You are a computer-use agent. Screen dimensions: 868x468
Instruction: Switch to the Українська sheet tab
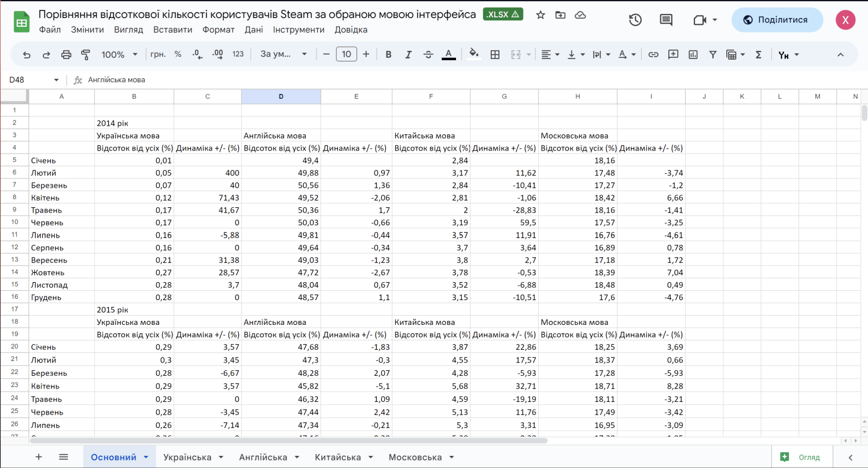pyautogui.click(x=193, y=457)
